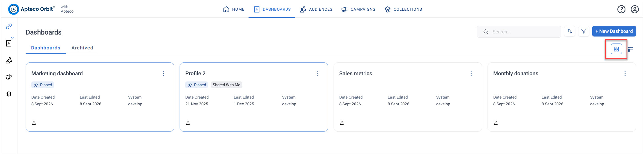Viewport: 644px width, 155px height.
Task: Click the link icon in left sidebar
Action: pyautogui.click(x=9, y=26)
